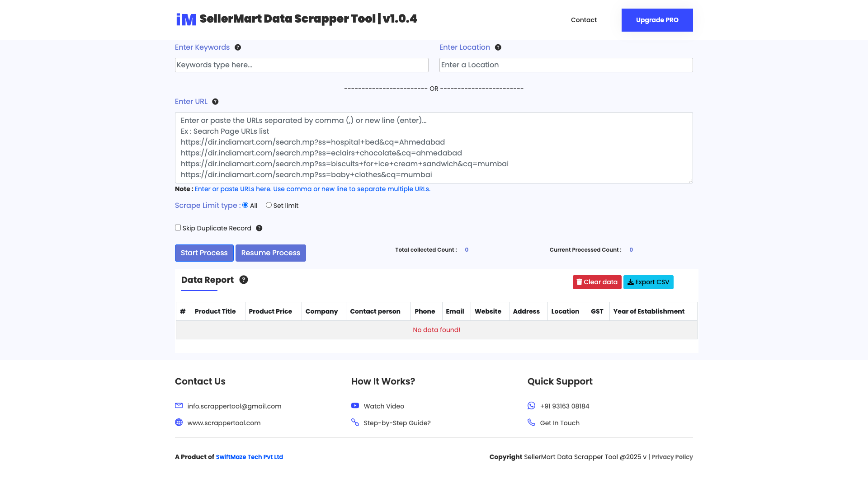
Task: Click the Start Process button
Action: (x=204, y=253)
